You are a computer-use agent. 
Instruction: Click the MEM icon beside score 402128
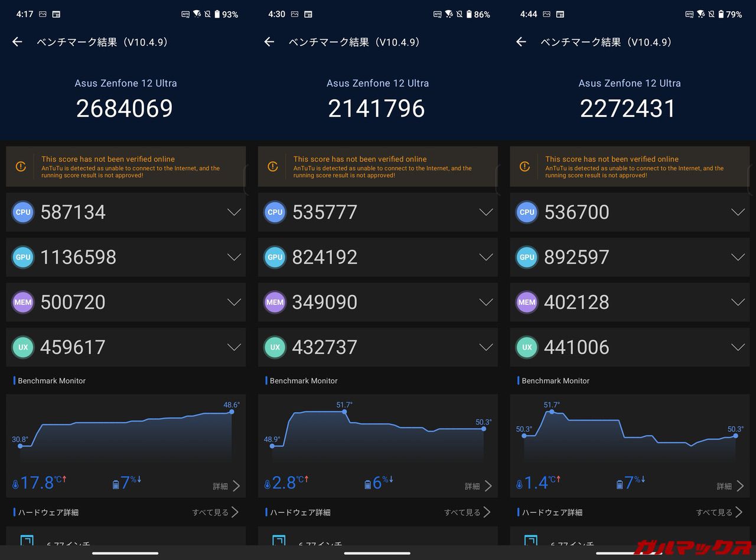coord(527,302)
